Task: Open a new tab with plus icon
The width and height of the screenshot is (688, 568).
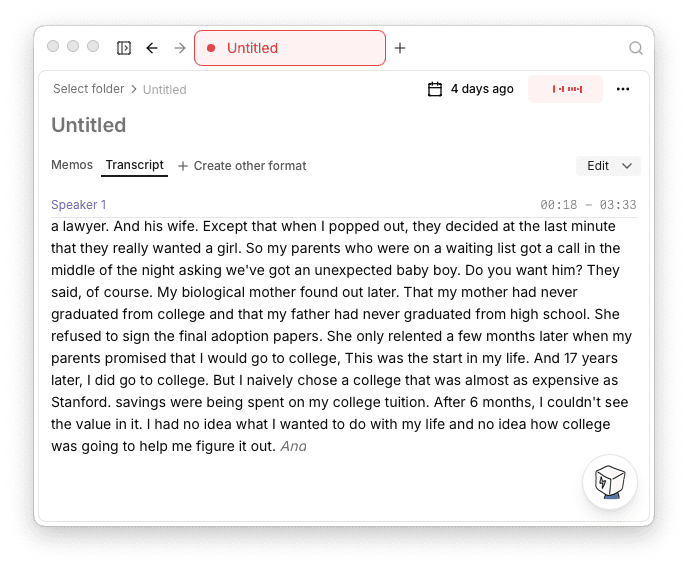Action: coord(400,48)
